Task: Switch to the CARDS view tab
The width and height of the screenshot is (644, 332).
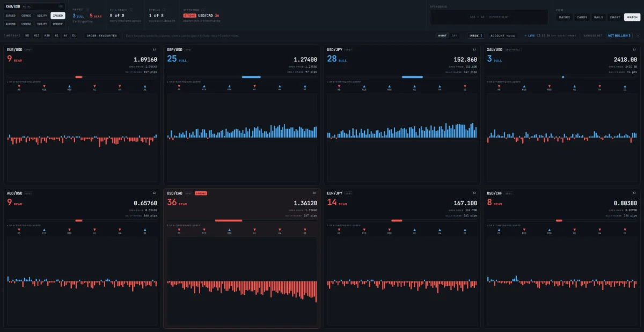Action: 582,17
